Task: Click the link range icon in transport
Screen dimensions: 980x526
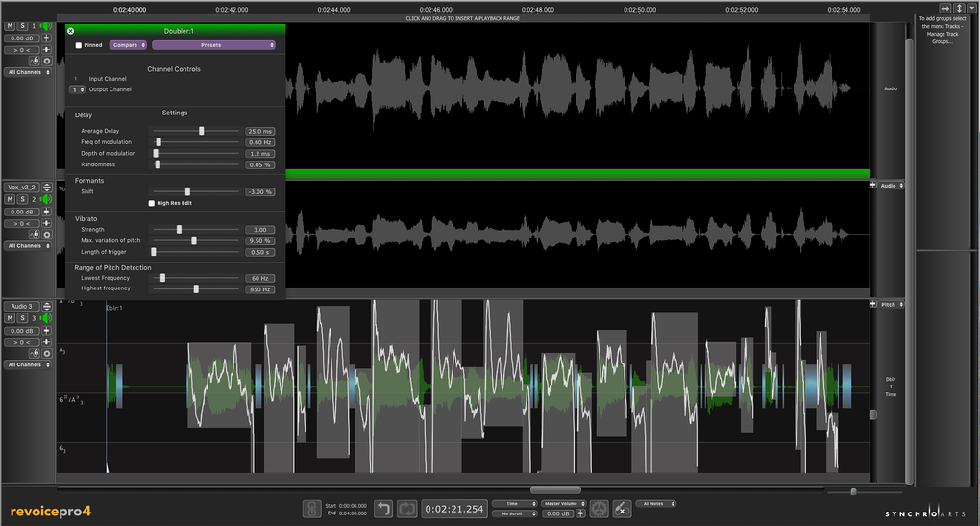Action: coord(311,509)
